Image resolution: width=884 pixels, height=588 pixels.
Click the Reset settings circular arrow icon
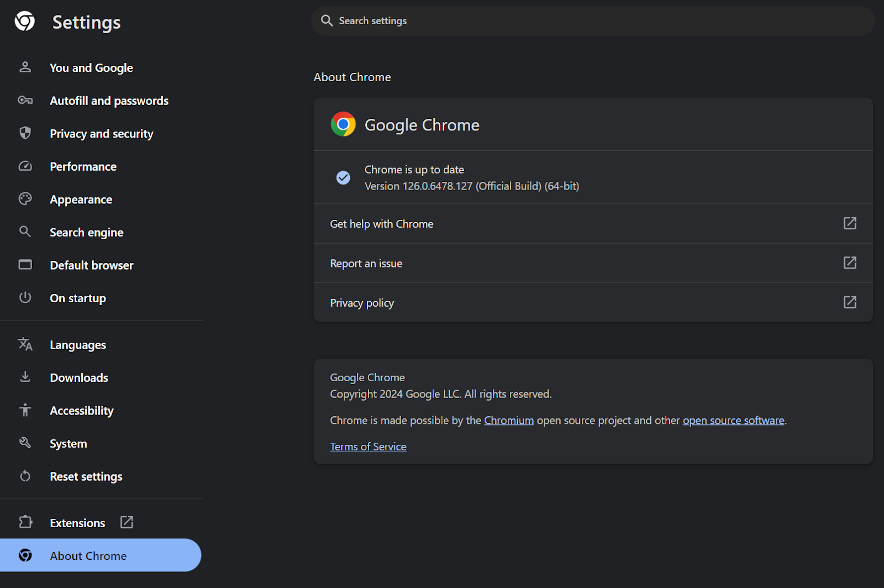[25, 476]
